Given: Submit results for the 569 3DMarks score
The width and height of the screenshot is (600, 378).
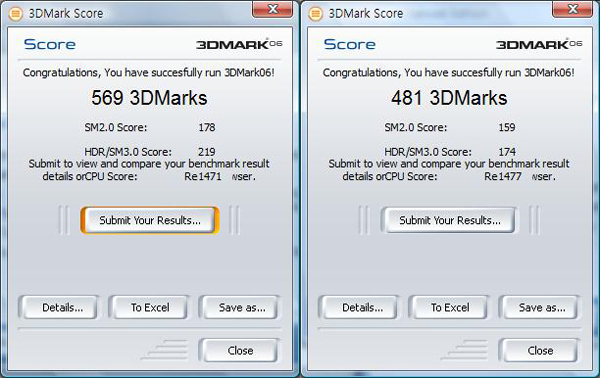Looking at the screenshot, I should 150,220.
